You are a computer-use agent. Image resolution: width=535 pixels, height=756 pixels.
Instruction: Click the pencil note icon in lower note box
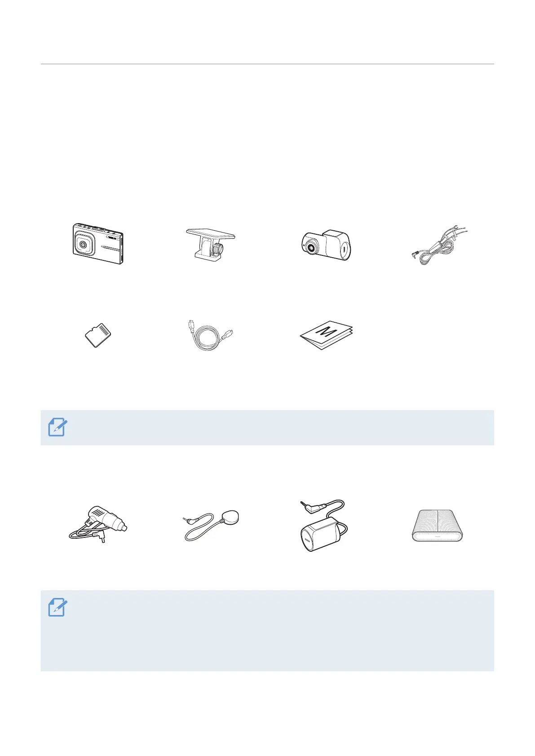58,607
